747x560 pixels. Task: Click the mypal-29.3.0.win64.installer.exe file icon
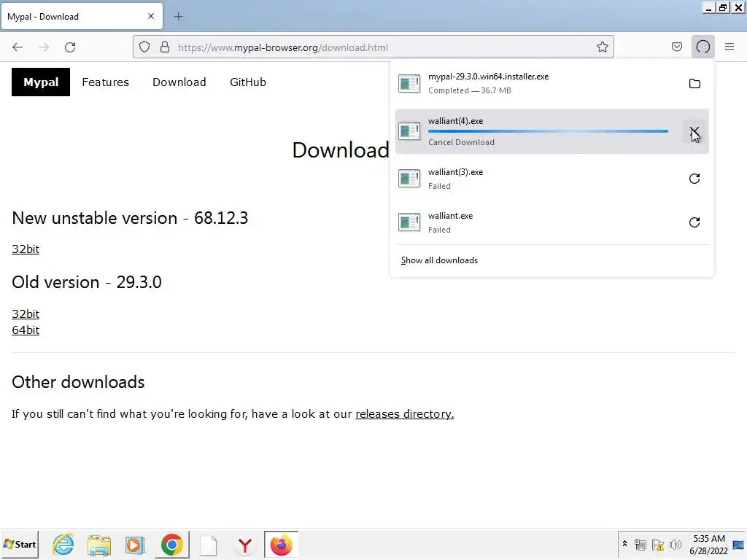(x=409, y=84)
